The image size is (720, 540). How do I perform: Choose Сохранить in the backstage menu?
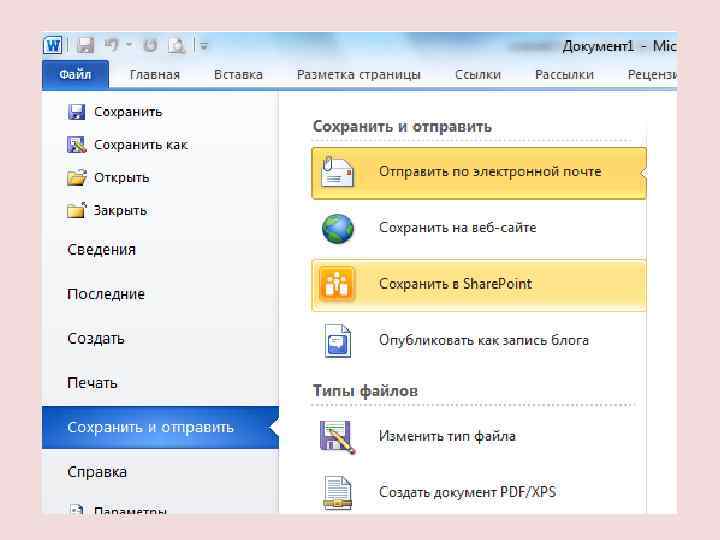pos(128,112)
